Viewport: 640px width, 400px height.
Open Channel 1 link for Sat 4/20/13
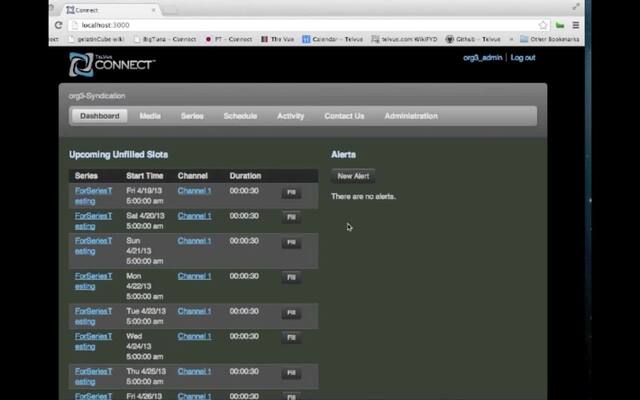(x=194, y=216)
